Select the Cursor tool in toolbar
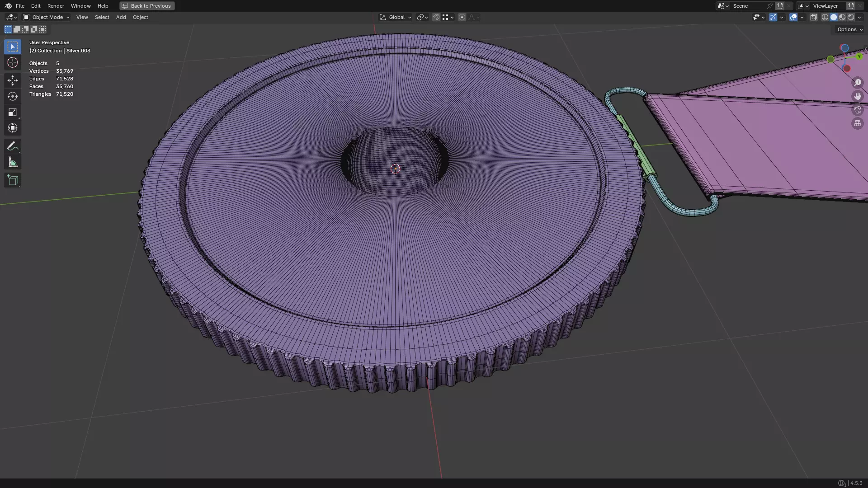The image size is (868, 488). [x=13, y=62]
